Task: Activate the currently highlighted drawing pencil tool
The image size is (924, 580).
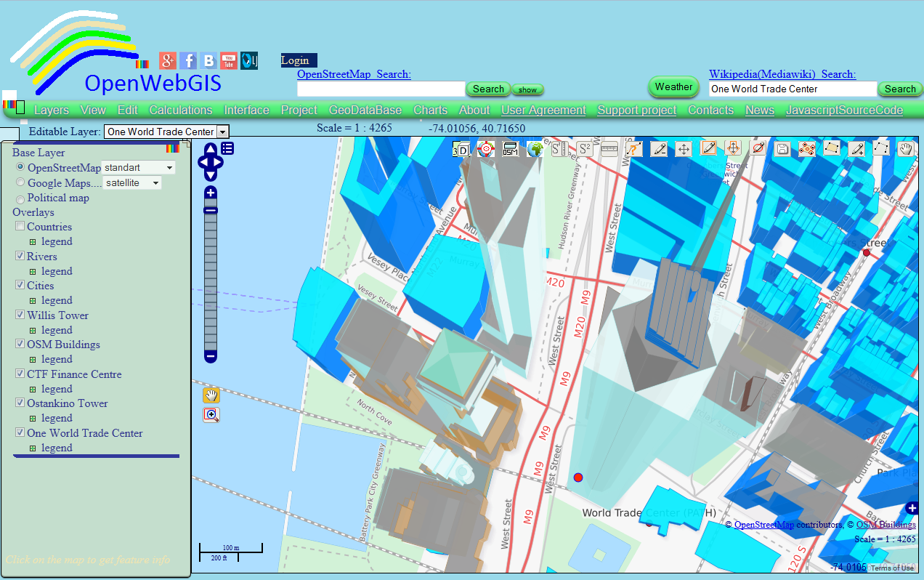Action: (x=709, y=148)
